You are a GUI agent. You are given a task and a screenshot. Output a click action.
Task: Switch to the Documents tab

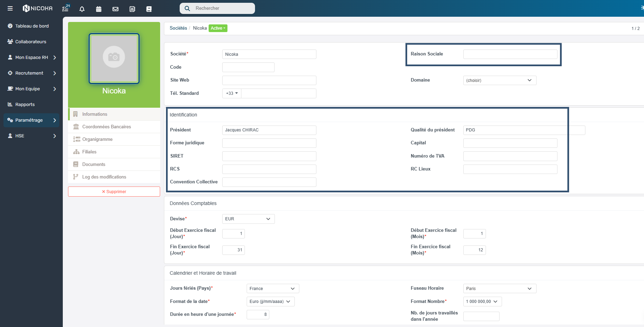click(114, 164)
